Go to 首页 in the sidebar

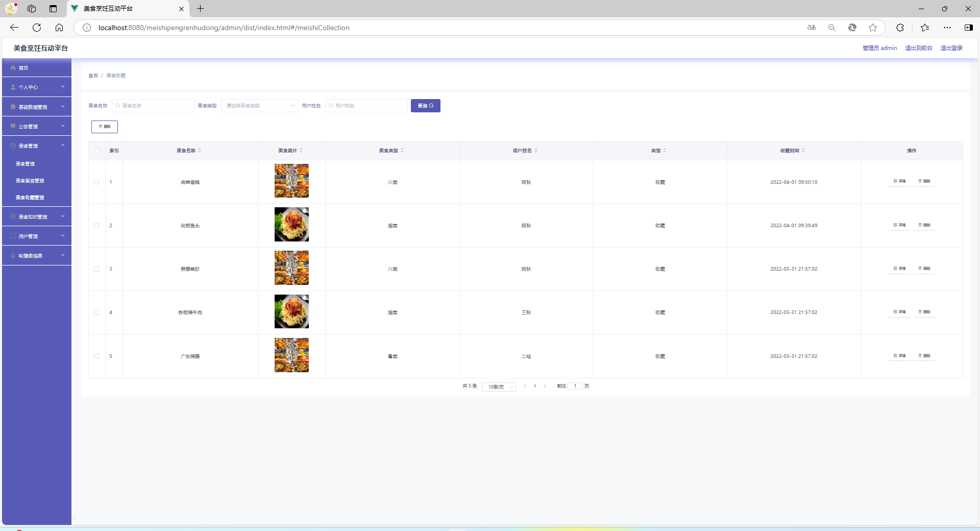coord(37,68)
